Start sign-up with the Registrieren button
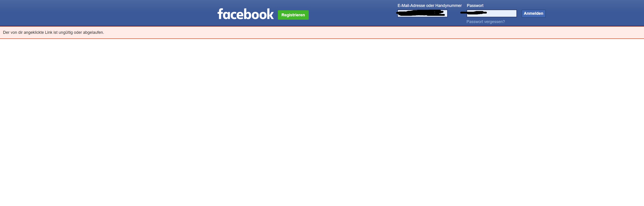The width and height of the screenshot is (644, 206). click(293, 15)
